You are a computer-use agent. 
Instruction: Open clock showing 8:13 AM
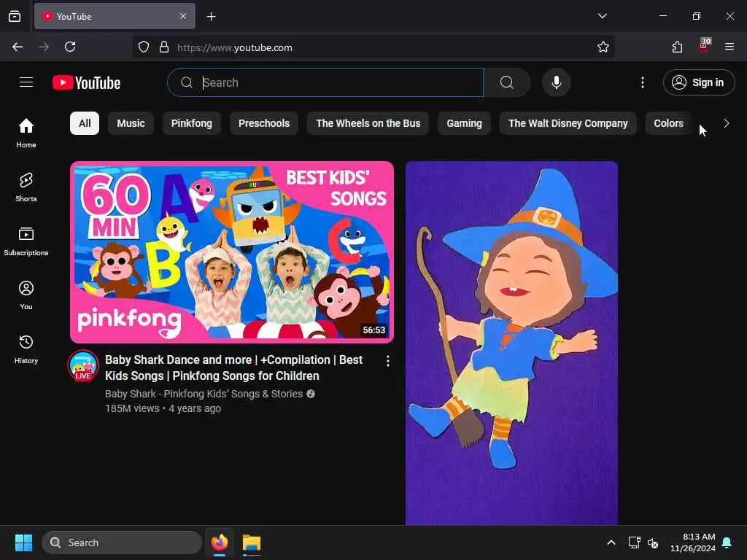click(693, 542)
